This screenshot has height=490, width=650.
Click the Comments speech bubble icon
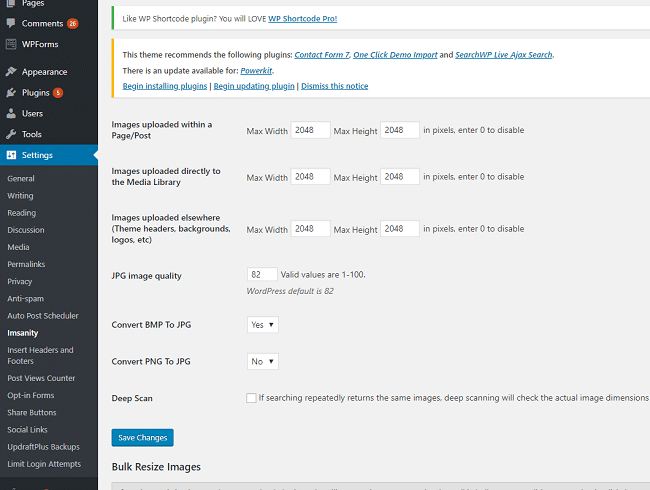11,23
